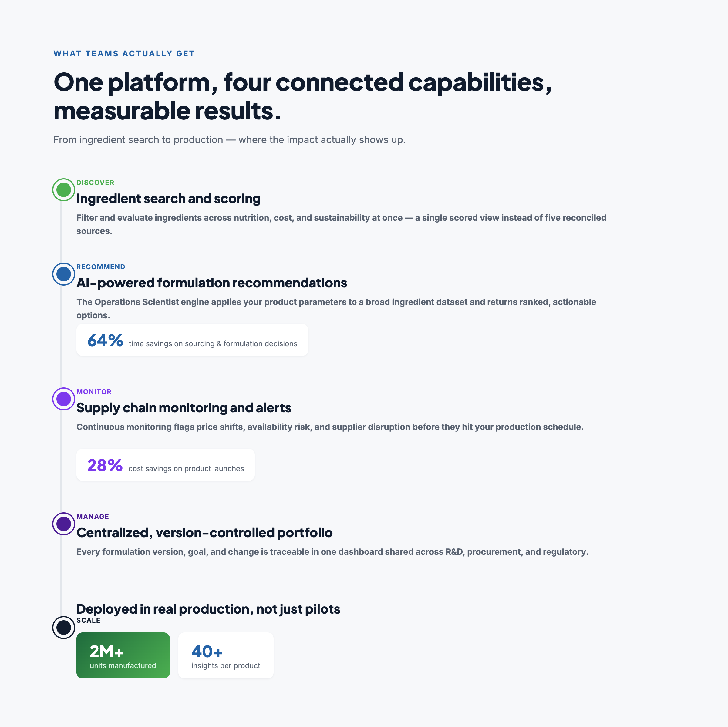Screen dimensions: 728x727
Task: Click the RECOMMEND label
Action: click(x=101, y=267)
